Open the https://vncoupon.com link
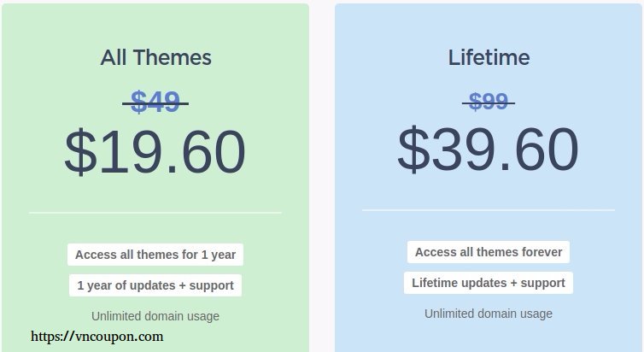 97,337
